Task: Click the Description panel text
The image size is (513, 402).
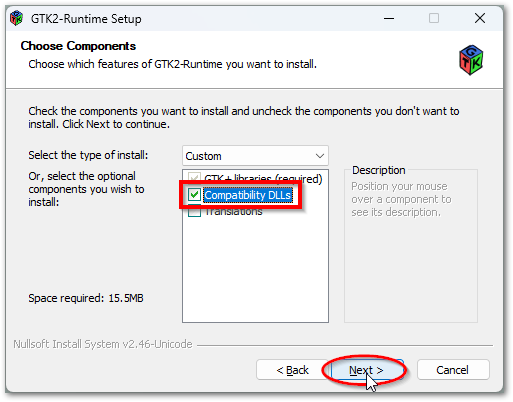Action: tap(401, 199)
